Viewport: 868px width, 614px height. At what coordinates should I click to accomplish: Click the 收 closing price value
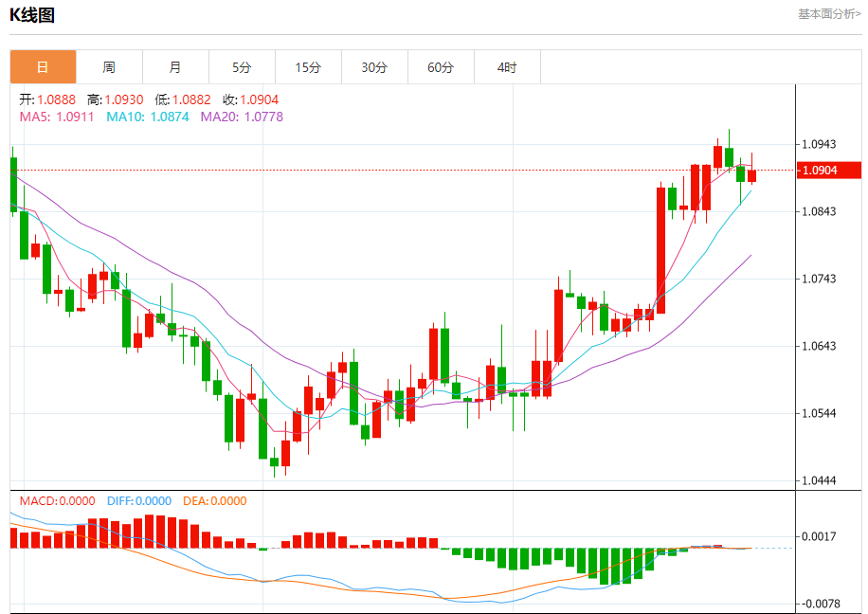pyautogui.click(x=251, y=99)
